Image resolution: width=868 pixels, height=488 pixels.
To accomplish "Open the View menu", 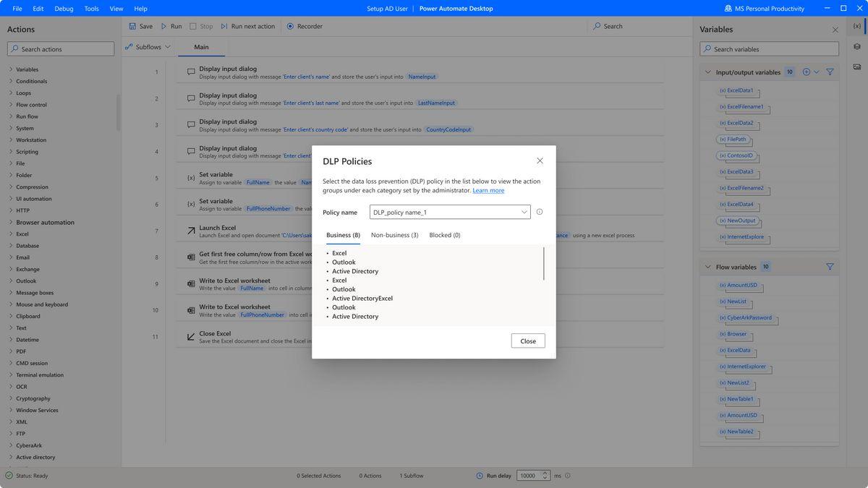I will (x=116, y=9).
